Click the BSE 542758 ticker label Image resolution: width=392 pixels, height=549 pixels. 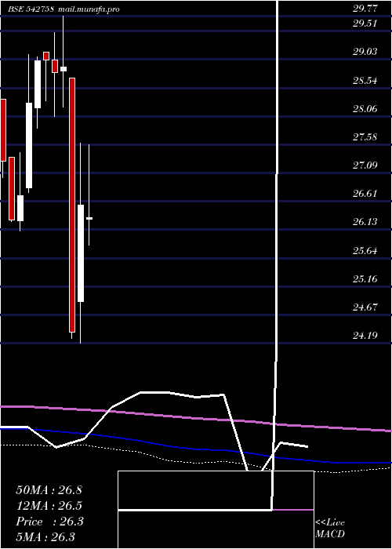tap(31, 9)
